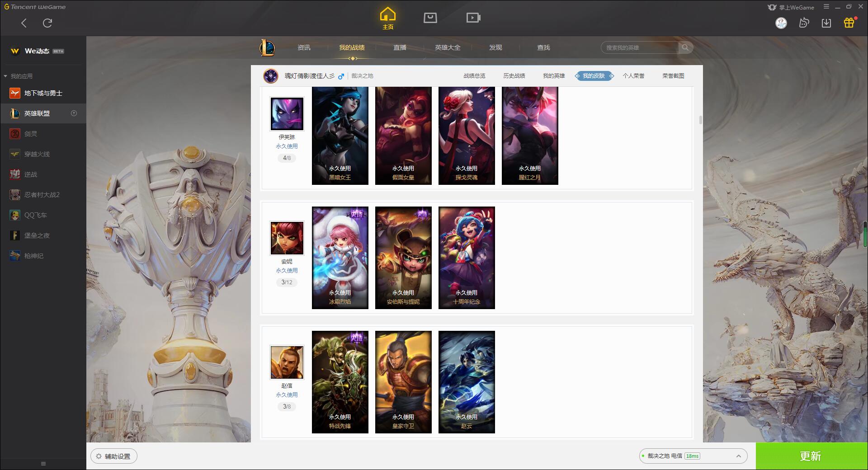This screenshot has height=470, width=868.
Task: Open 辅助设置 settings button
Action: pyautogui.click(x=113, y=456)
